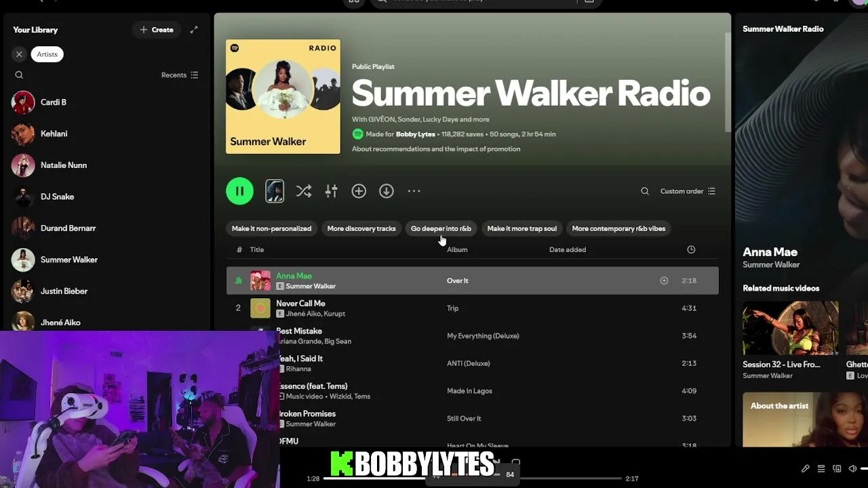
Task: Open 'Made In Lagos' album link
Action: point(469,391)
